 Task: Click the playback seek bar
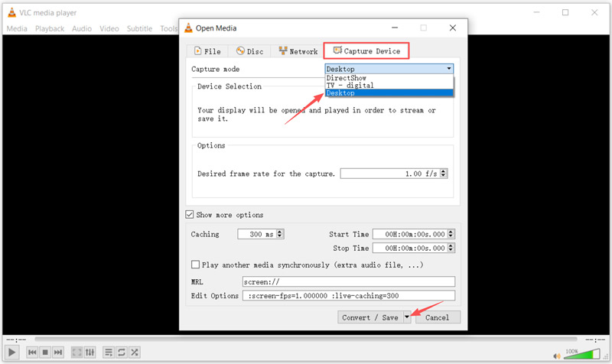305,340
